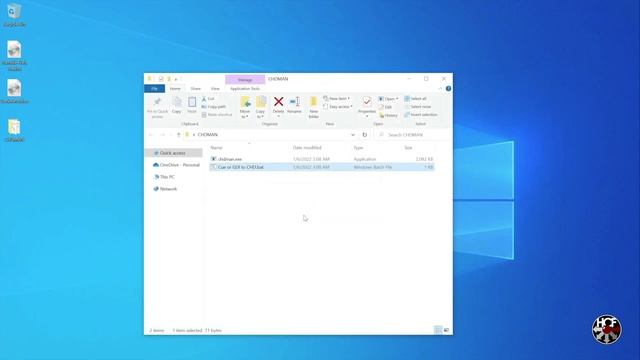This screenshot has width=640, height=360.
Task: Open the Application Tools tab
Action: tap(245, 89)
